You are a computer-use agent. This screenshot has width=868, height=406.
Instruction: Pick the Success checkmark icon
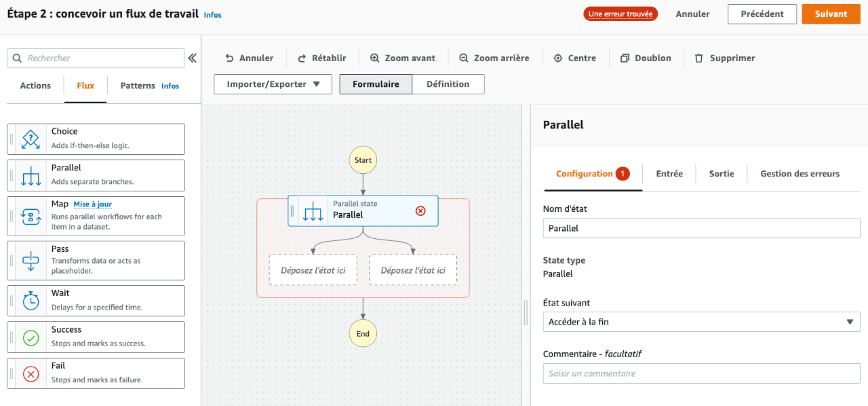pos(31,337)
